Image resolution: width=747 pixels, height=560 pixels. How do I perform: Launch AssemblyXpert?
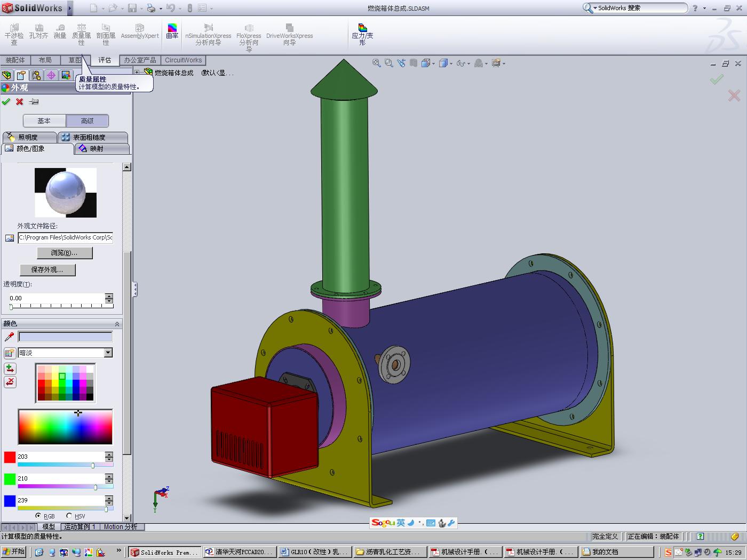click(x=140, y=31)
